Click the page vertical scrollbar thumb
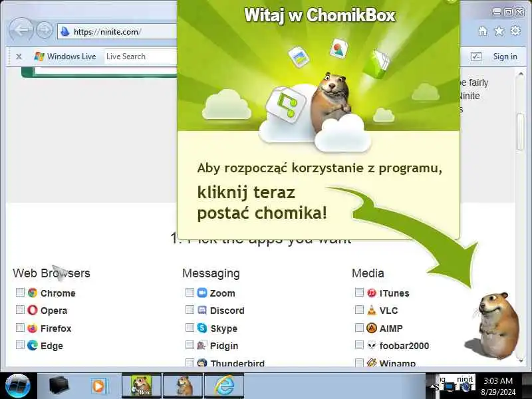Viewport: 532px width, 399px height. [520, 132]
